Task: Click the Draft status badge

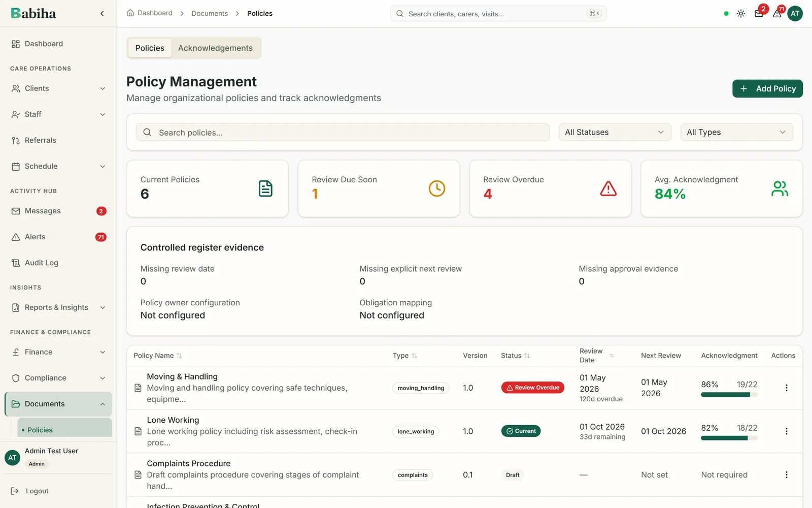Action: click(513, 475)
